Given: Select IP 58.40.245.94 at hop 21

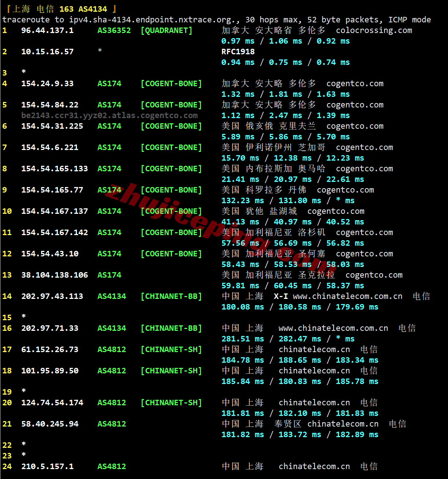Looking at the screenshot, I should pos(50,424).
